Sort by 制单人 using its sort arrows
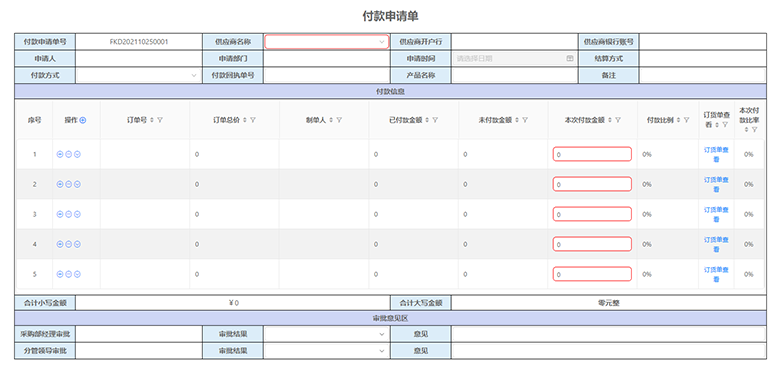Image resolution: width=780 pixels, height=372 pixels. pos(331,120)
